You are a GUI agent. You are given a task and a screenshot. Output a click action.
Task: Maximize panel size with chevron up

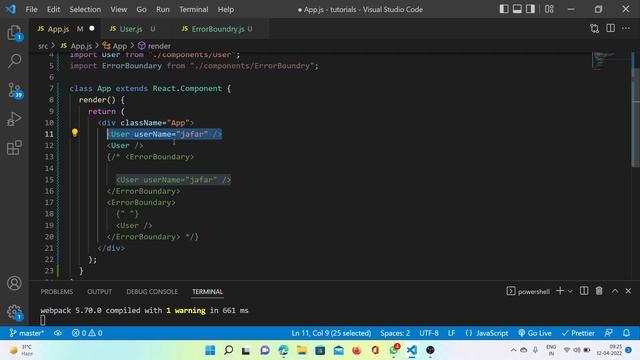(615, 291)
